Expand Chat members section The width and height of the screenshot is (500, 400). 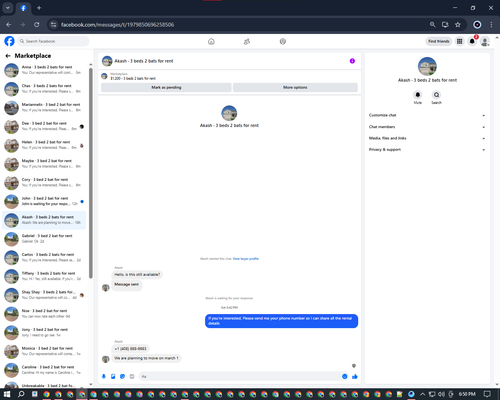click(427, 127)
